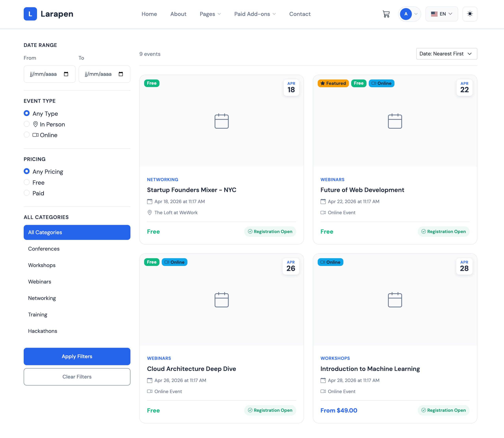This screenshot has width=504, height=438.
Task: Select the In Person event type
Action: pos(27,124)
